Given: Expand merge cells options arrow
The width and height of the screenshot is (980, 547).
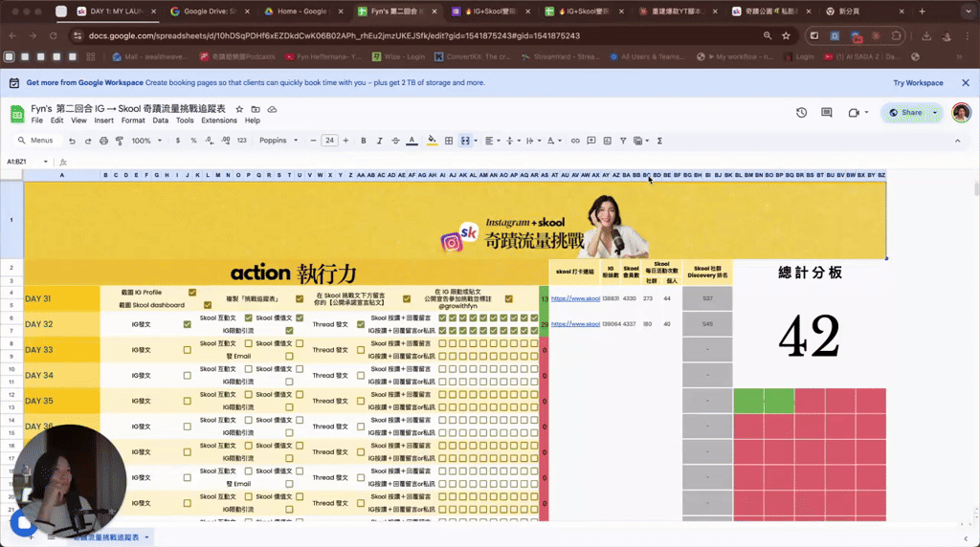Looking at the screenshot, I should pyautogui.click(x=476, y=142).
